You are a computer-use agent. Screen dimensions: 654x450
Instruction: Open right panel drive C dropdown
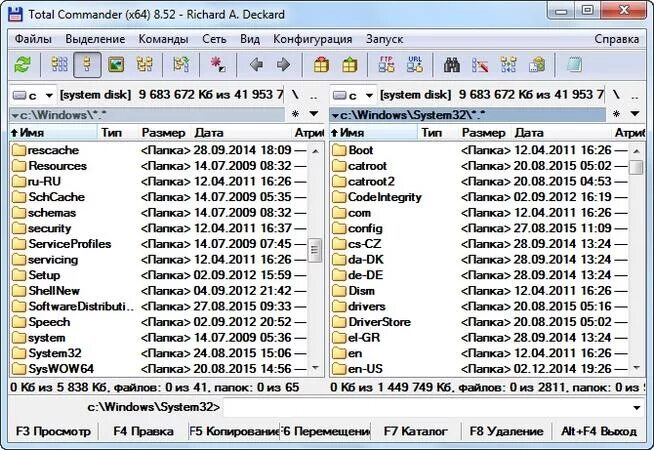352,96
